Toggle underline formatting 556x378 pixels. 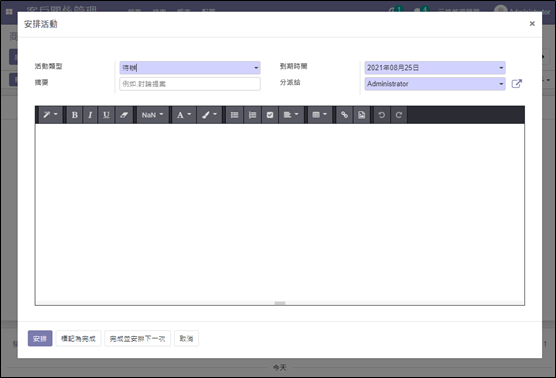coord(106,115)
